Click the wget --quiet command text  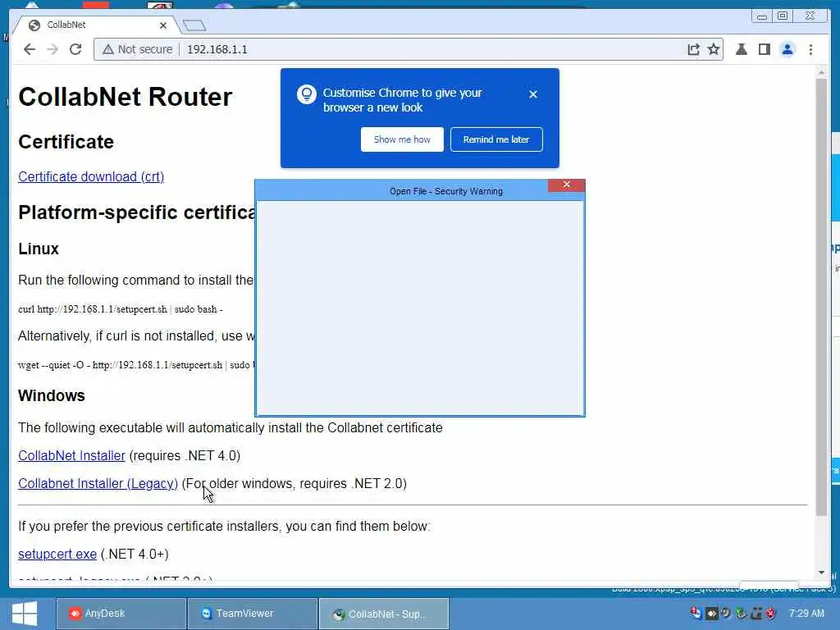[x=136, y=365]
